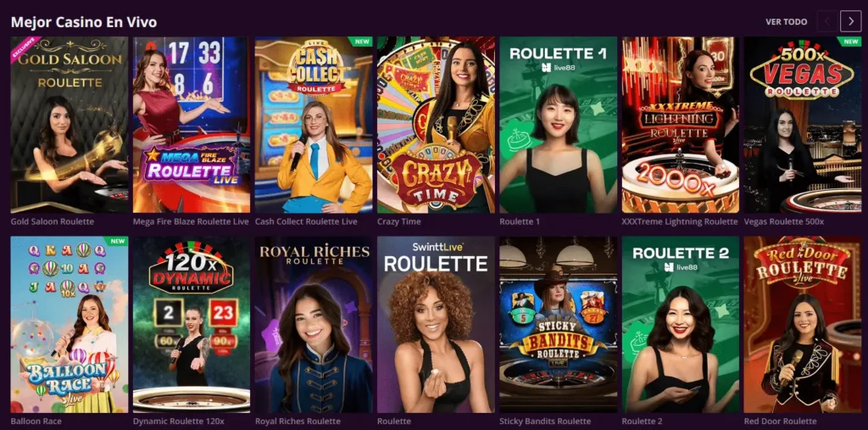Click the Sticky Bandits Roulette title text
The image size is (868, 430).
click(x=545, y=422)
